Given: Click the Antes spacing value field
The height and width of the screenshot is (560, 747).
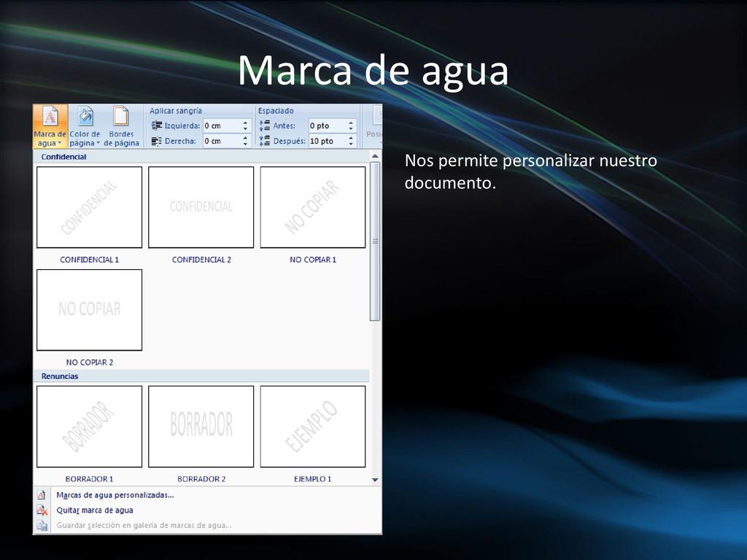Looking at the screenshot, I should click(328, 125).
